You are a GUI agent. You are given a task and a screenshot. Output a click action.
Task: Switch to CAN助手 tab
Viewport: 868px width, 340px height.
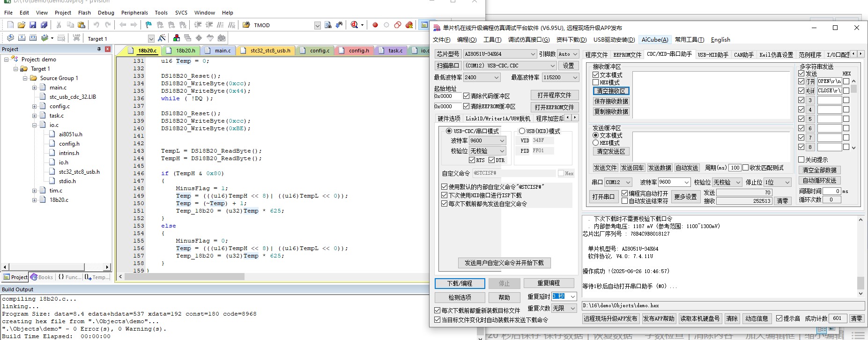pyautogui.click(x=744, y=55)
